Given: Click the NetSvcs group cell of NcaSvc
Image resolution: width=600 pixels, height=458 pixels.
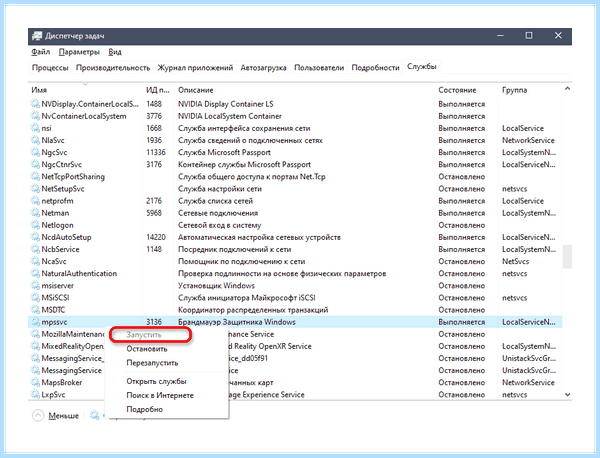Looking at the screenshot, I should pyautogui.click(x=515, y=261).
